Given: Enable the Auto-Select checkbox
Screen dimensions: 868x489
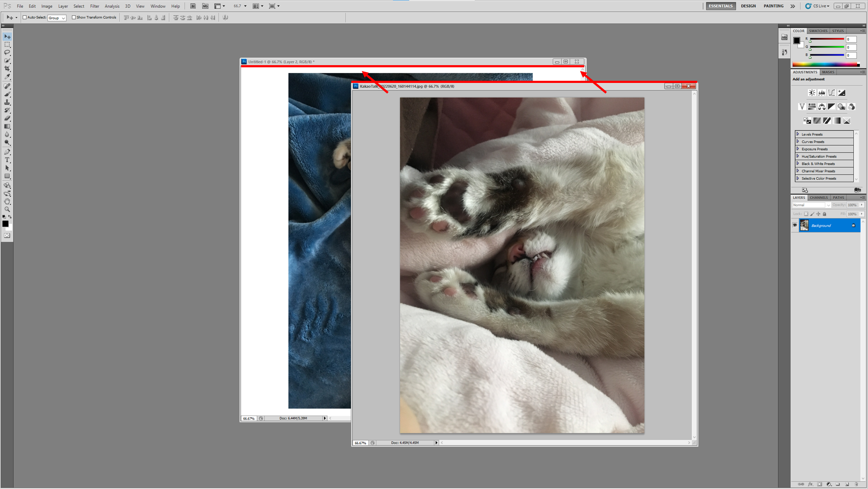Looking at the screenshot, I should click(x=25, y=17).
